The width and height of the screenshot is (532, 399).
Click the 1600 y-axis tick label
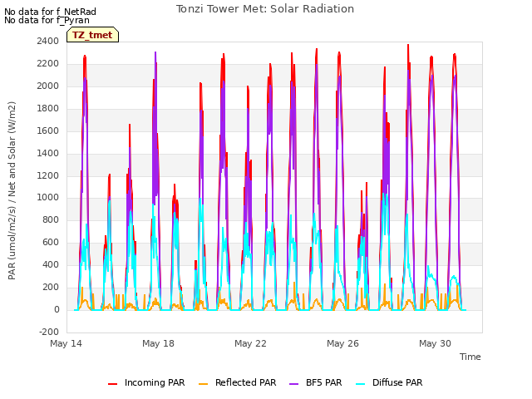pyautogui.click(x=48, y=131)
